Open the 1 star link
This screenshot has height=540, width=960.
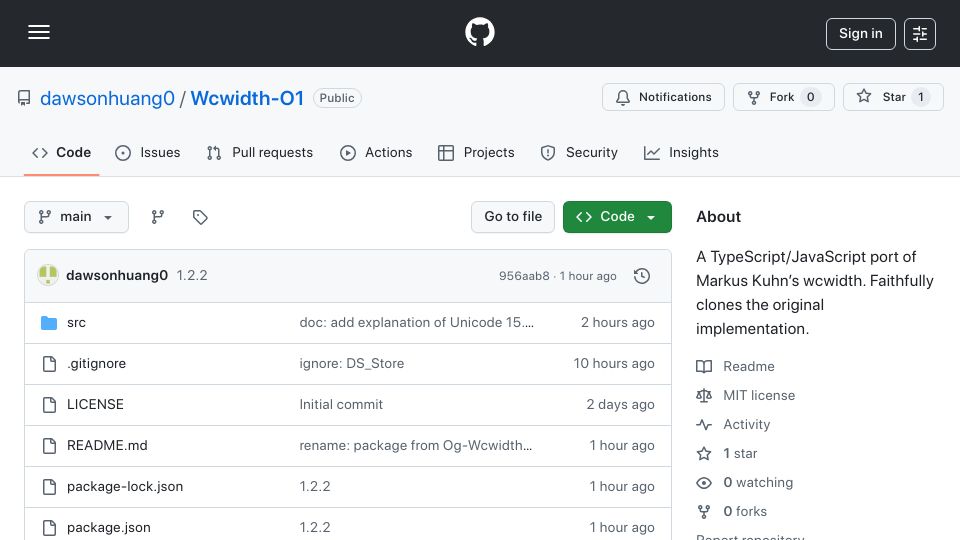pos(740,454)
